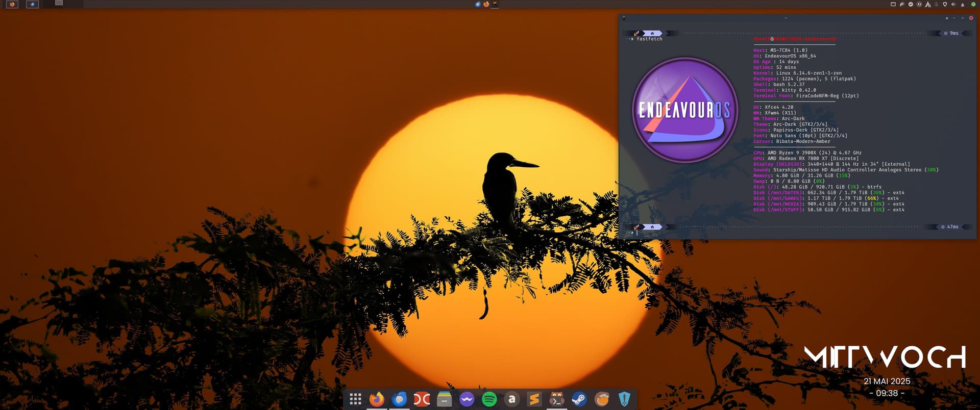Launch Firefox from the dock
Screen dimensions: 980x410
point(377,399)
